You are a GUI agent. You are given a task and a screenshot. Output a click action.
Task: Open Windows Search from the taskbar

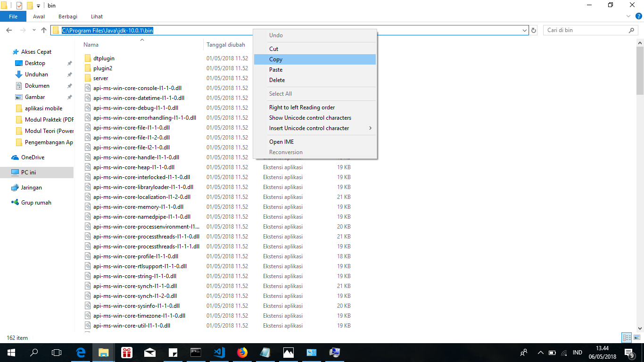(33, 352)
